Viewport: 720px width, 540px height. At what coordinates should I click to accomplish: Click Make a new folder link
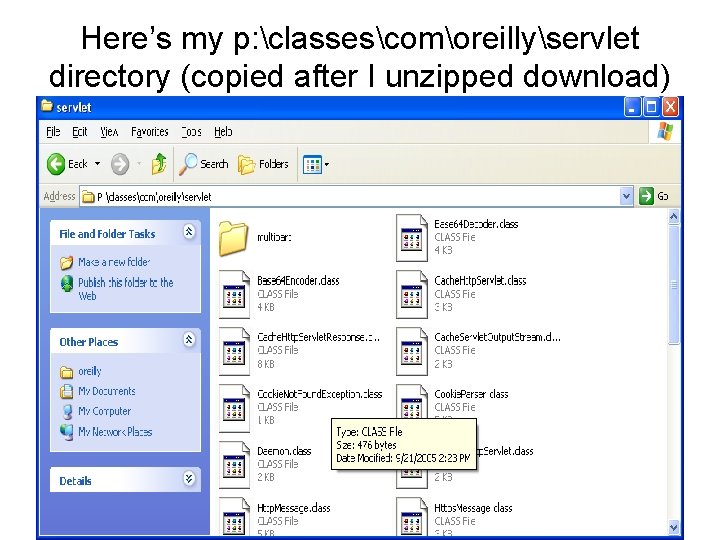point(114,262)
